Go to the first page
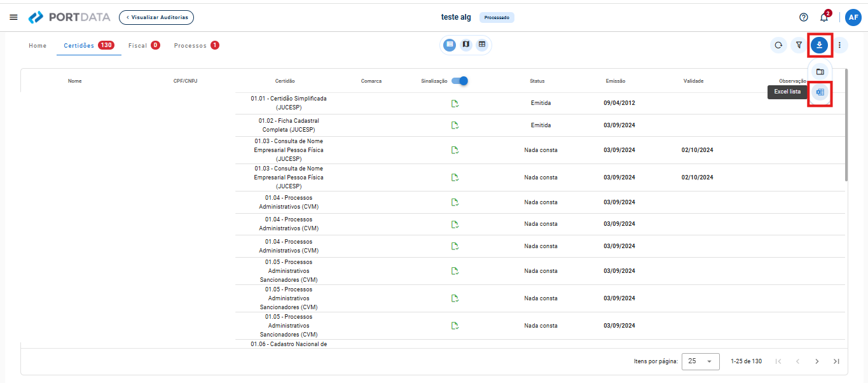Screen dimensions: 868x383 pos(778,361)
